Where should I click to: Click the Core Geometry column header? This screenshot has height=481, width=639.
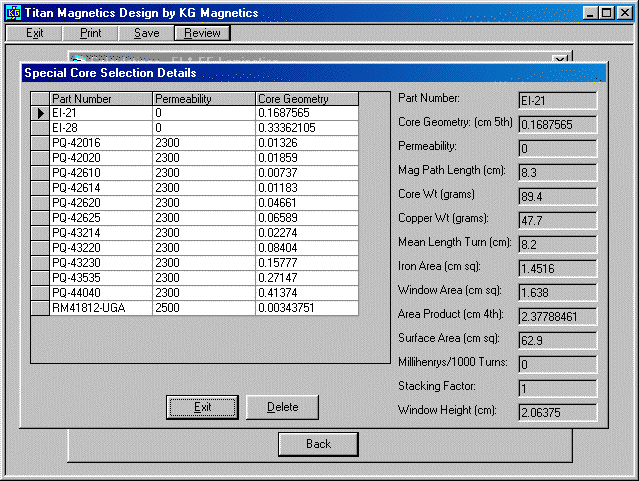(x=307, y=99)
